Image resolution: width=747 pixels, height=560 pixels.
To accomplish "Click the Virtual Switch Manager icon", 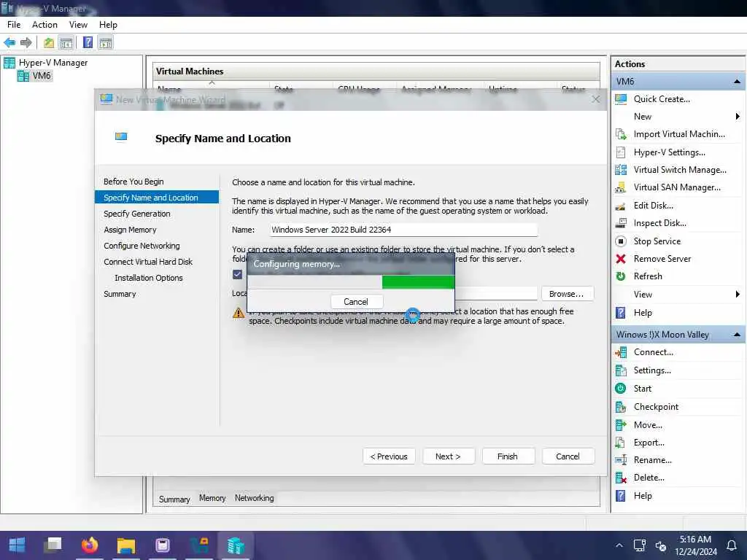I will 621,170.
